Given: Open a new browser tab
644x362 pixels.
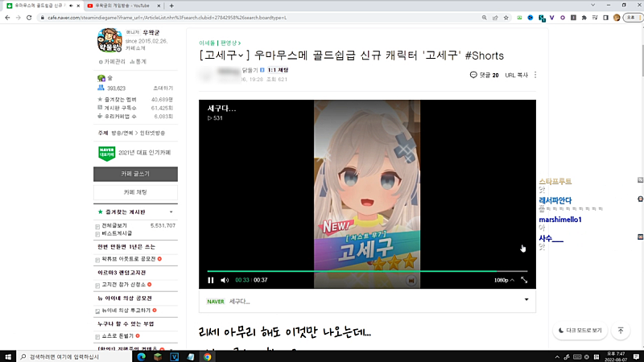Looking at the screenshot, I should (171, 6).
